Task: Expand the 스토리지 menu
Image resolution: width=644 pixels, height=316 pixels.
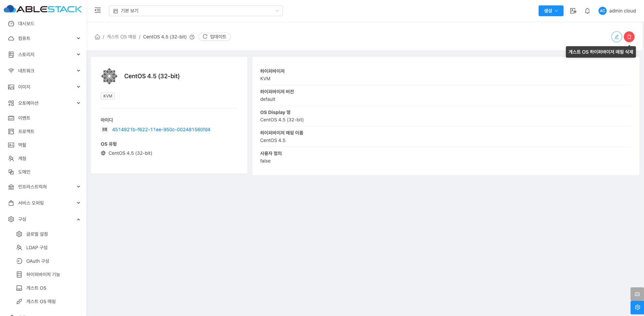Action: coord(43,55)
